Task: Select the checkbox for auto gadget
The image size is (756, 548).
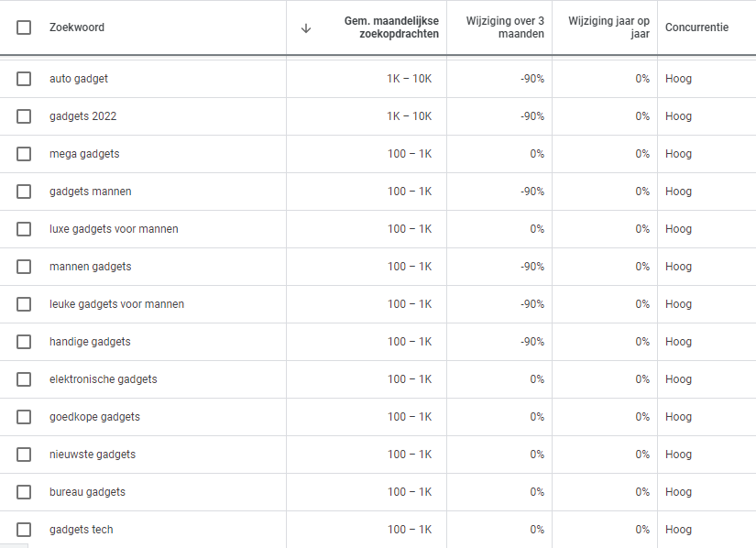Action: (x=24, y=79)
